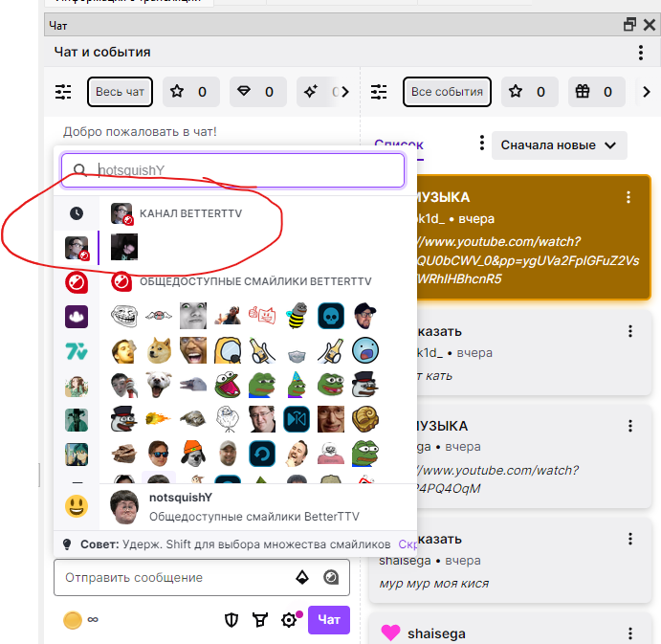Pick the trollface emote

124,316
